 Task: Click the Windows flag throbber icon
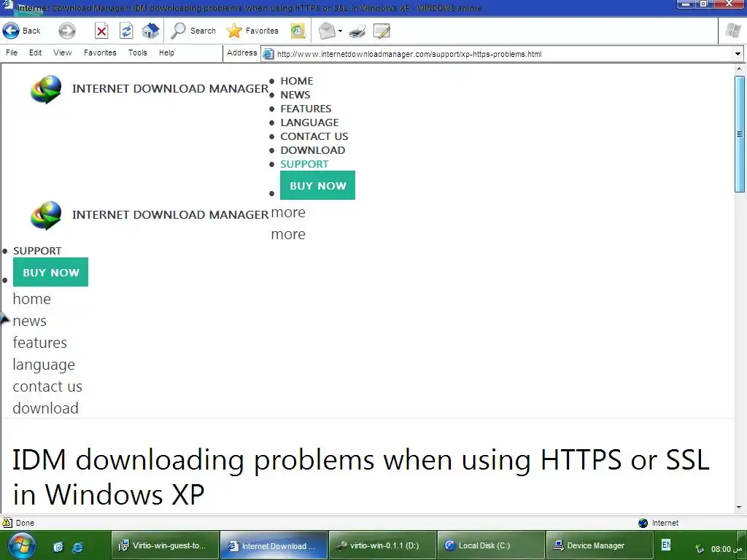tap(733, 31)
